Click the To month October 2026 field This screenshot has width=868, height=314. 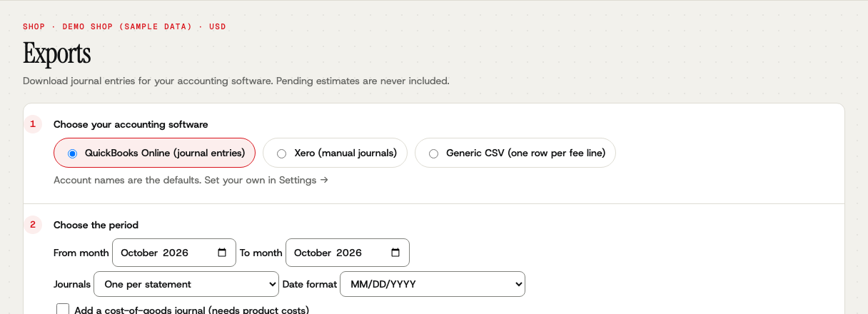(348, 253)
